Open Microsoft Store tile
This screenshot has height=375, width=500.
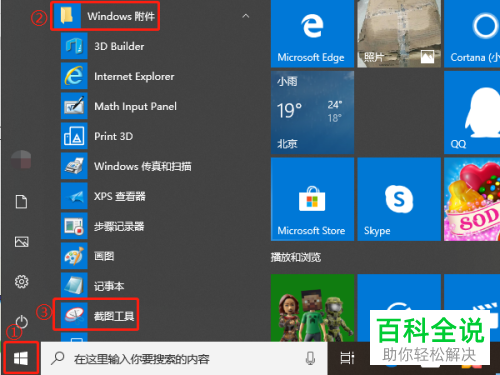[x=312, y=199]
